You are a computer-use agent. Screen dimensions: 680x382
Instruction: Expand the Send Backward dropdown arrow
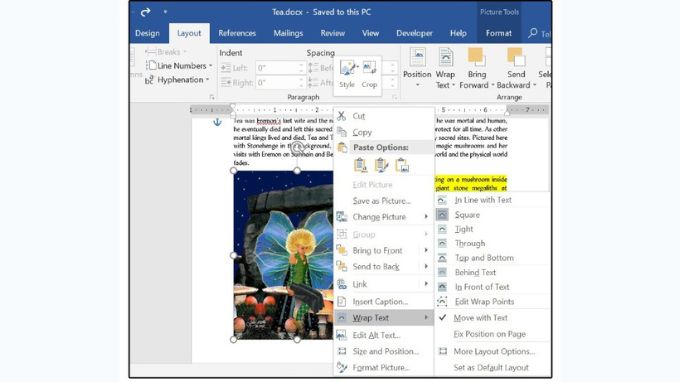(535, 85)
